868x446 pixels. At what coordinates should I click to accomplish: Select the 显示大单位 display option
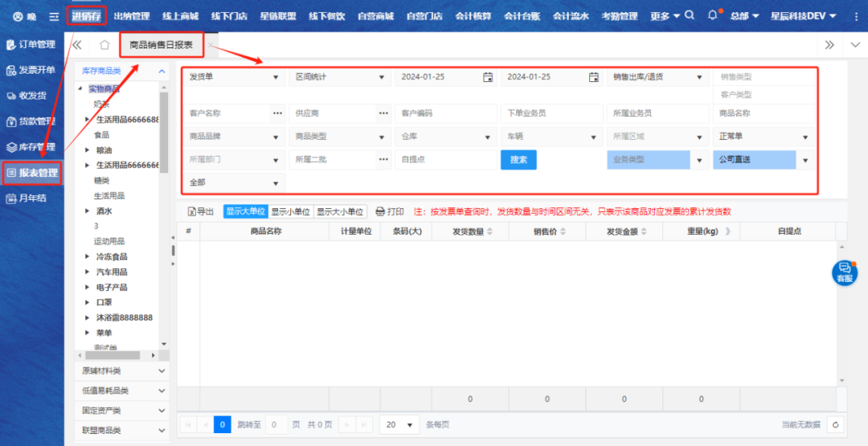245,211
